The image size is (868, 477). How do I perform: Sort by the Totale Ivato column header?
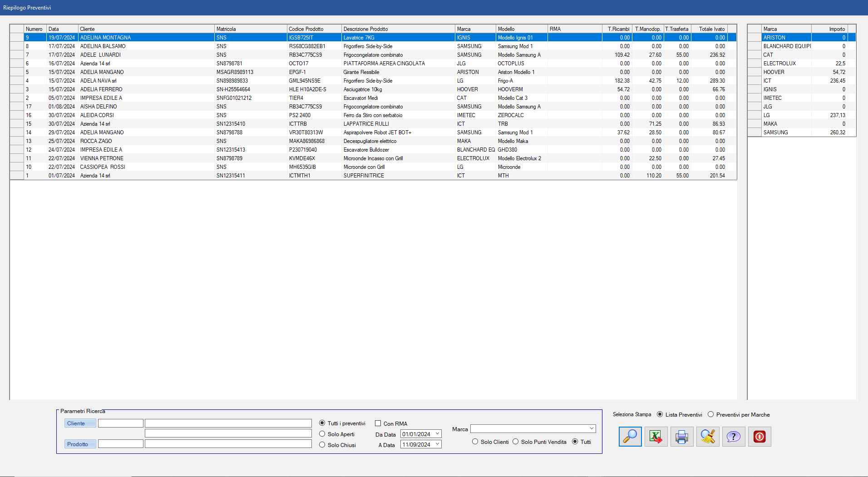711,29
